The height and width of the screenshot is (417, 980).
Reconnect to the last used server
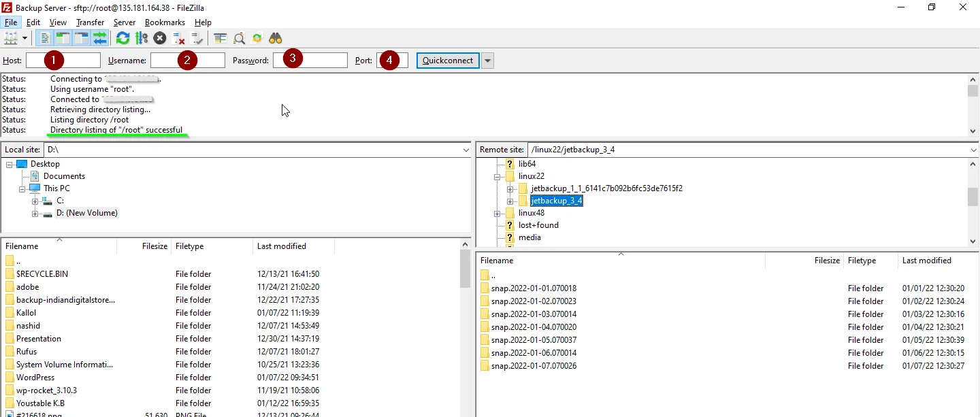tap(198, 38)
